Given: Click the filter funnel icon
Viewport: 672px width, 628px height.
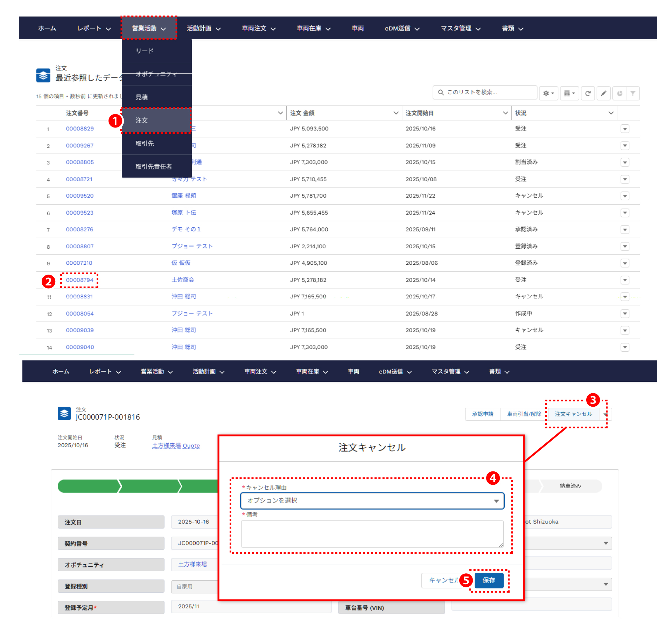Looking at the screenshot, I should coord(633,93).
